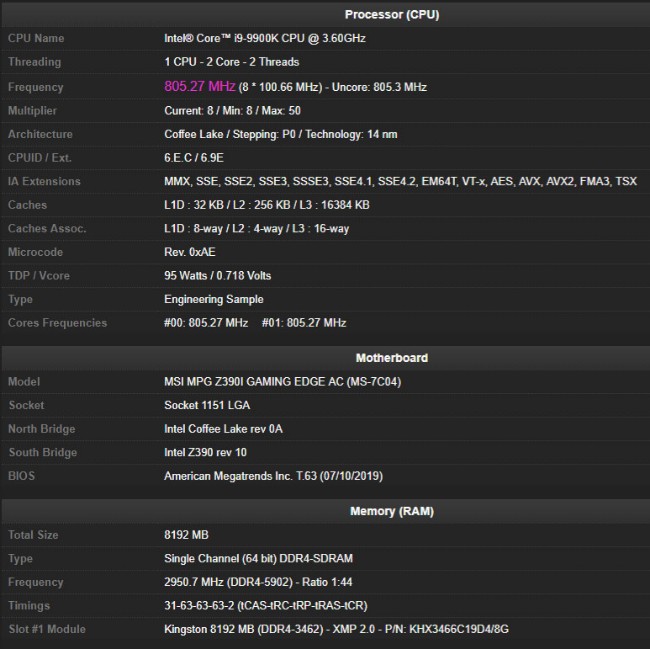The height and width of the screenshot is (649, 650).
Task: Click the CPU Name row label
Action: pyautogui.click(x=36, y=38)
